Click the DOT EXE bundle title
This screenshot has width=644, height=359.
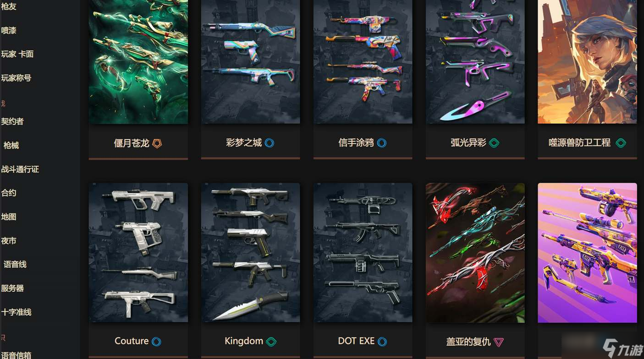[356, 341]
